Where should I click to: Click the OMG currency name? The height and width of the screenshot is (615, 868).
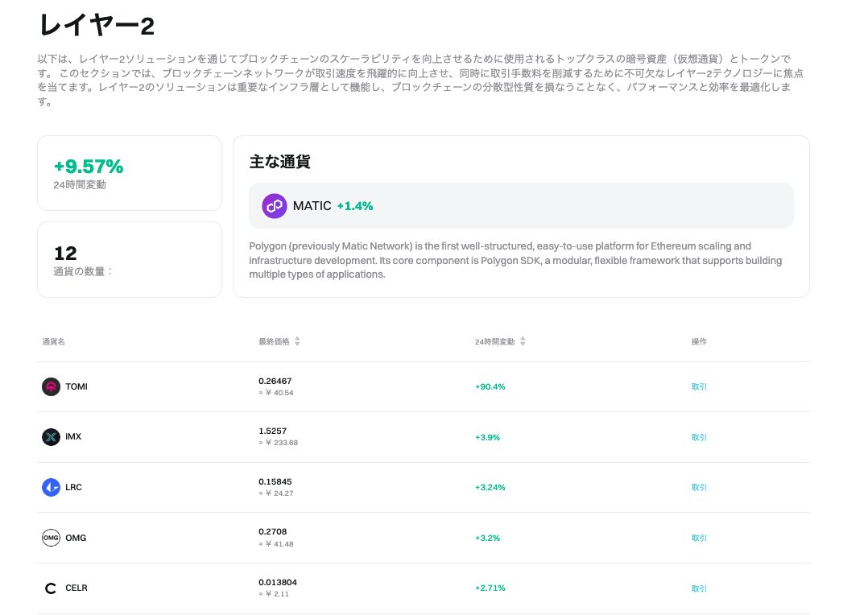[x=76, y=538]
